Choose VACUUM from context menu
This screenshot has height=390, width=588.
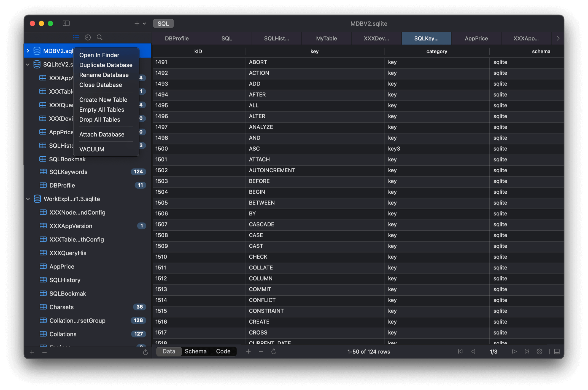point(92,149)
